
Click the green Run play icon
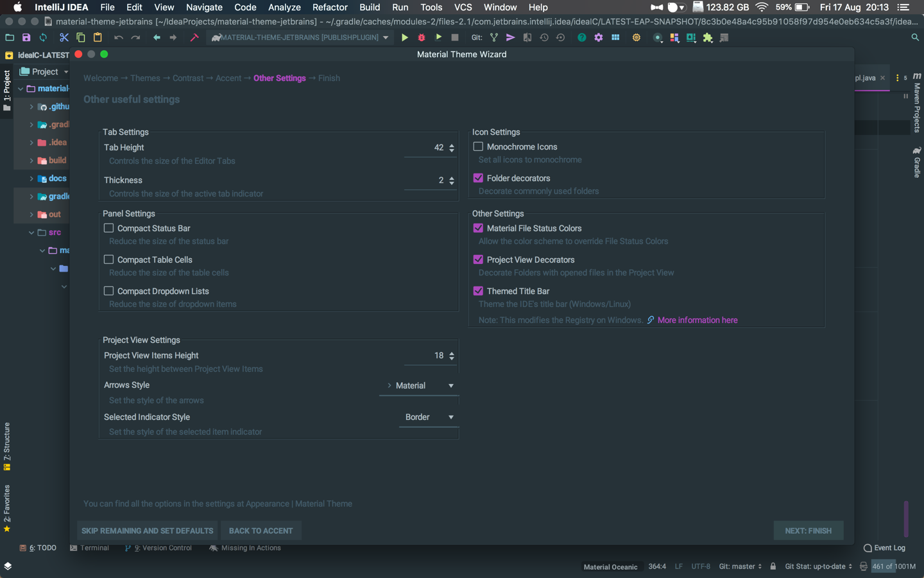tap(405, 38)
